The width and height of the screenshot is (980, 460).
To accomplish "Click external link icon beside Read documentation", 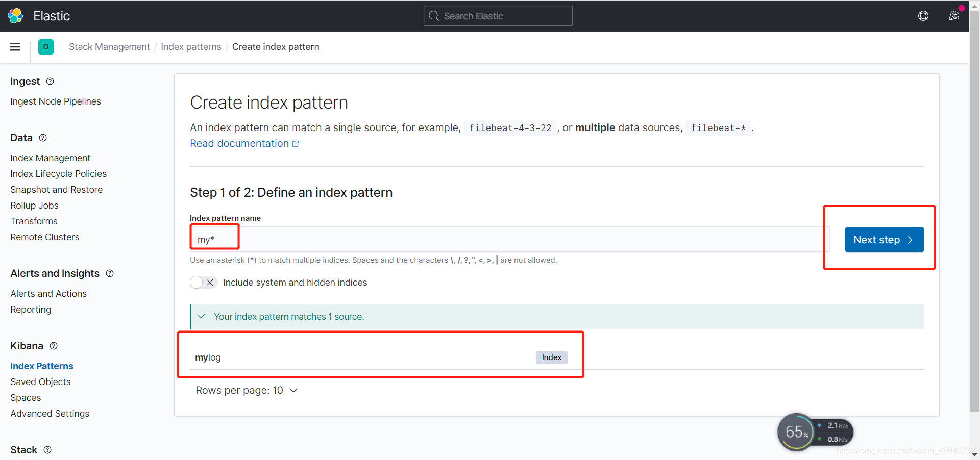I will click(296, 144).
